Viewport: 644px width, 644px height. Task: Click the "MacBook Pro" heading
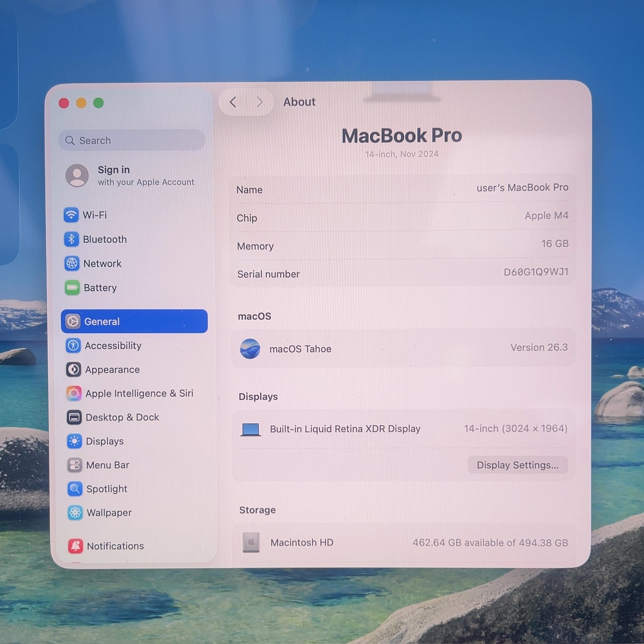pyautogui.click(x=402, y=135)
